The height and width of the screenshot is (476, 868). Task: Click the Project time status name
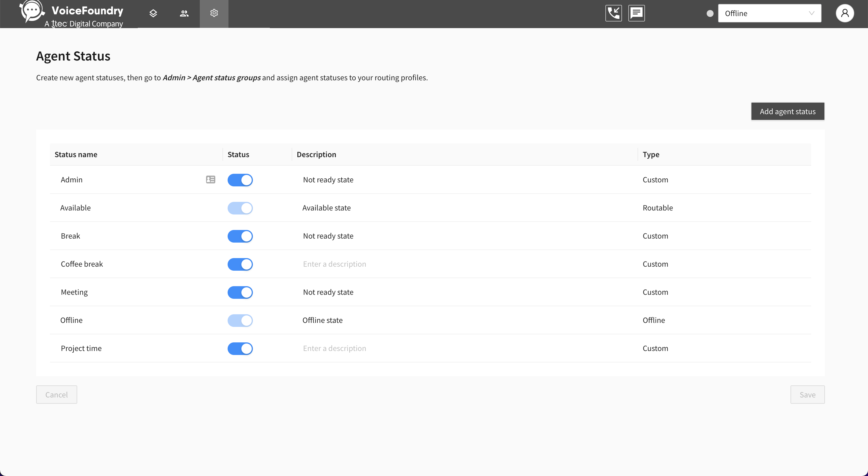tap(81, 348)
